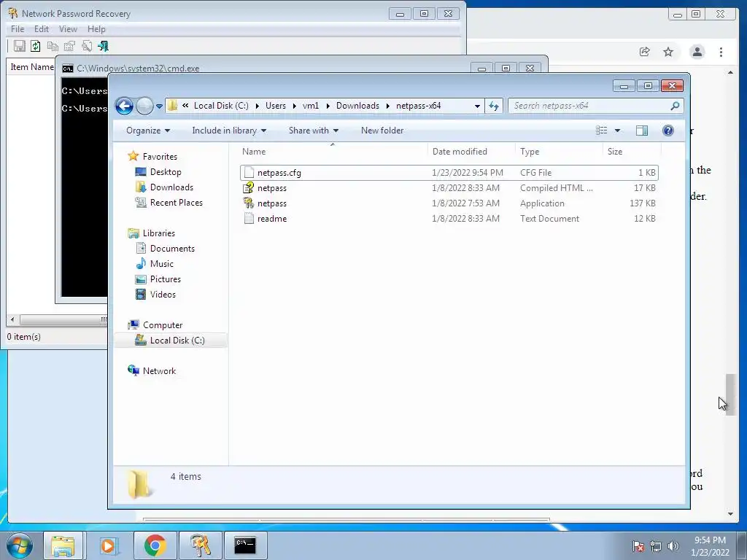Click the Exit door icon in Network Password Recovery

coord(103,46)
